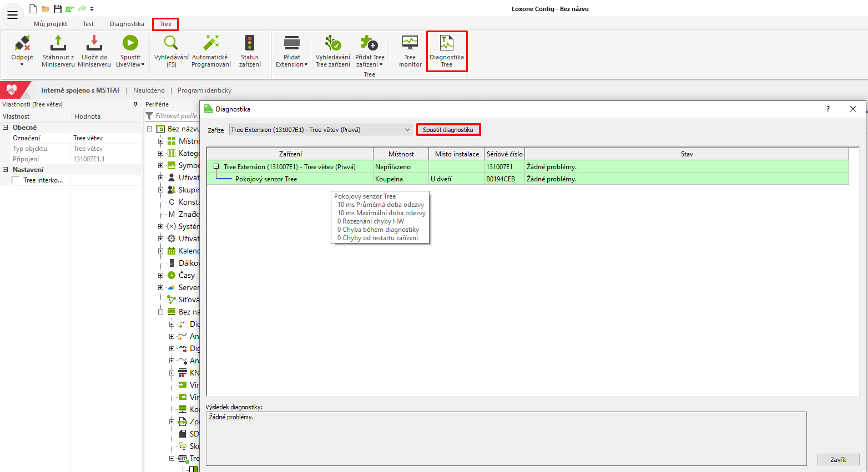This screenshot has height=472, width=868.
Task: Collapse the Obecné properties section
Action: (6, 128)
